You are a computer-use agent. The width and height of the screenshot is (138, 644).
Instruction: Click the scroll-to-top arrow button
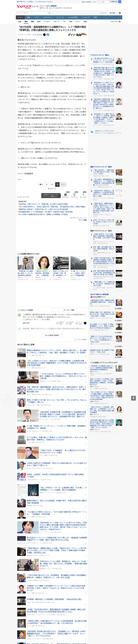[133, 398]
